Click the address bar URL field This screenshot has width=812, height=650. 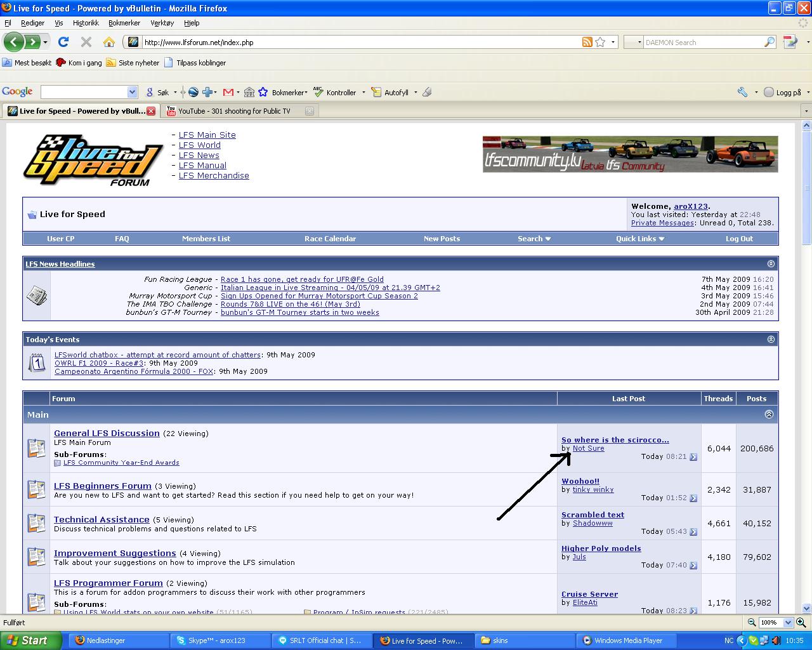point(362,43)
